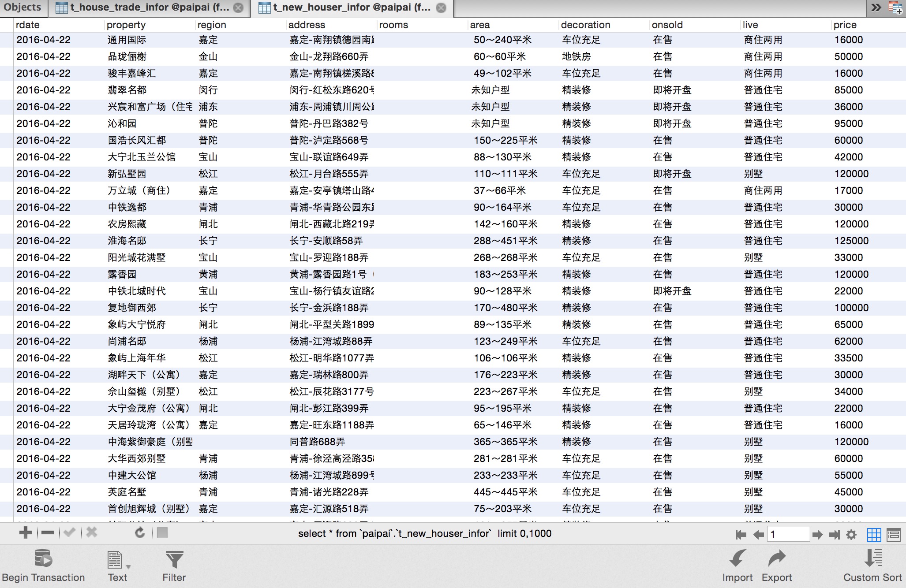This screenshot has width=906, height=588.
Task: Click the live column header
Action: pos(786,25)
